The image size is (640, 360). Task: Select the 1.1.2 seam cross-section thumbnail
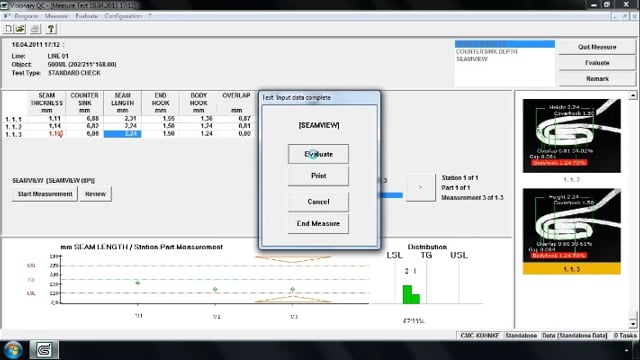pos(571,136)
